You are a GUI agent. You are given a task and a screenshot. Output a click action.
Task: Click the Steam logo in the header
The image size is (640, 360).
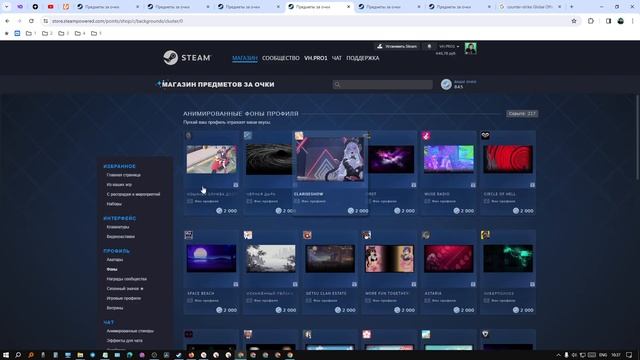tap(187, 58)
